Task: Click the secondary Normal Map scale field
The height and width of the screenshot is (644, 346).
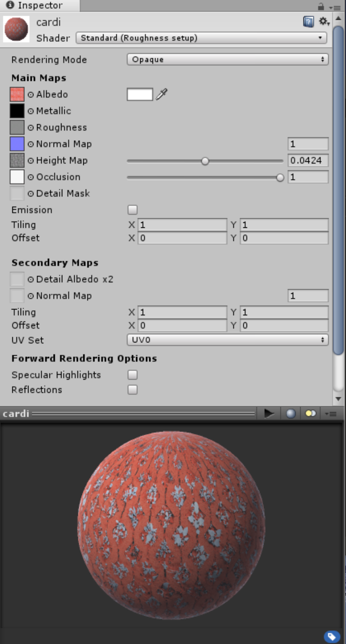Action: [308, 295]
